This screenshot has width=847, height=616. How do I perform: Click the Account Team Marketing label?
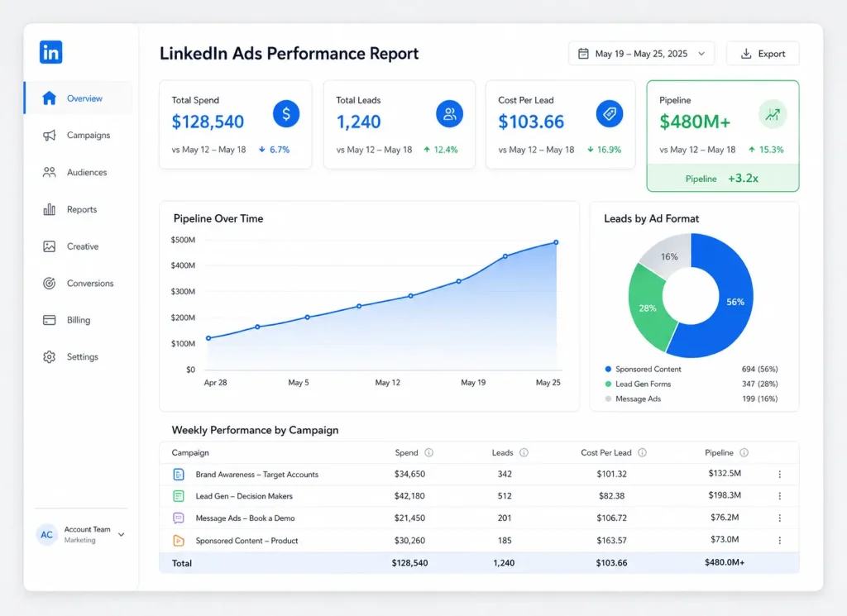[87, 534]
